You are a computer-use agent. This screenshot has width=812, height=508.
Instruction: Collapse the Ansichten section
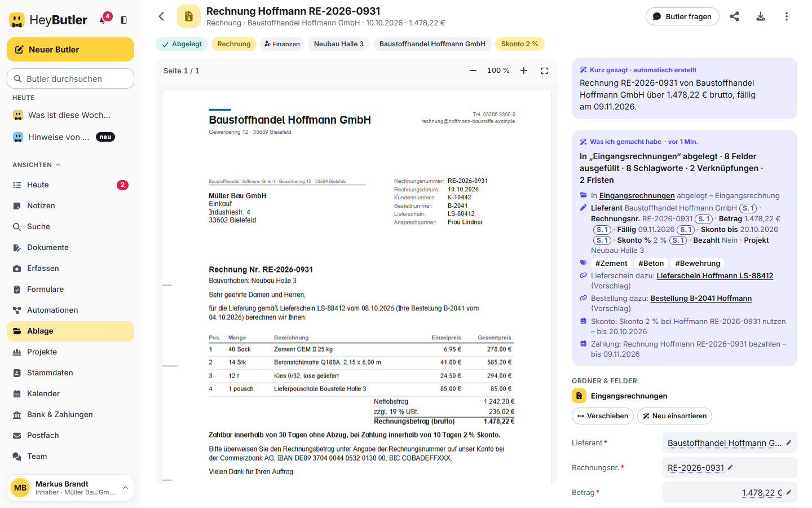[x=37, y=165]
